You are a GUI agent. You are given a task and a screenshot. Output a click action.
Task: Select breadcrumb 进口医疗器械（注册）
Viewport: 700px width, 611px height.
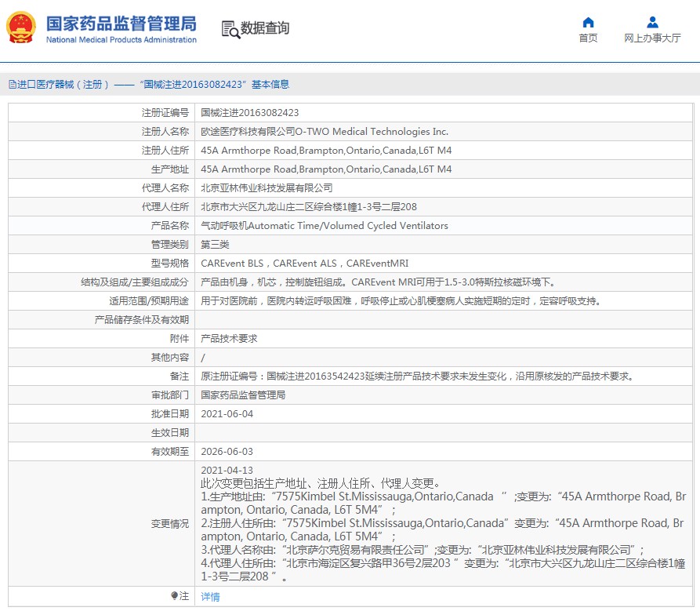(x=63, y=85)
